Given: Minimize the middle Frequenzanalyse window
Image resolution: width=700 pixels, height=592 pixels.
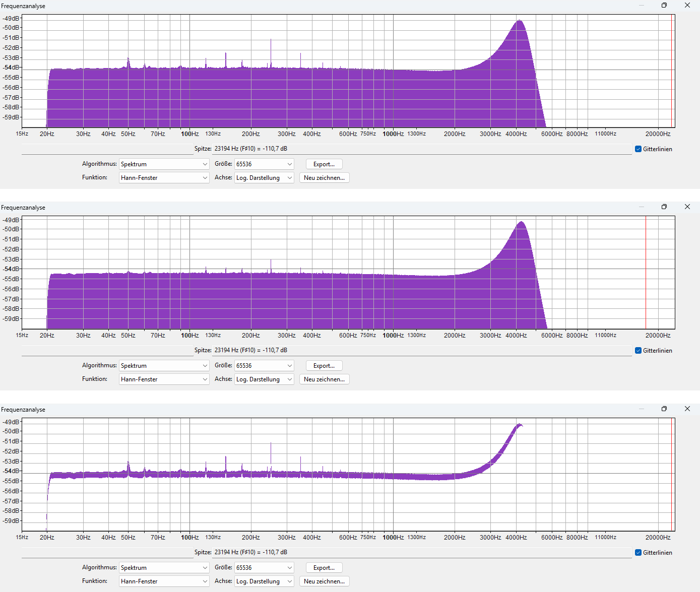Looking at the screenshot, I should point(642,207).
